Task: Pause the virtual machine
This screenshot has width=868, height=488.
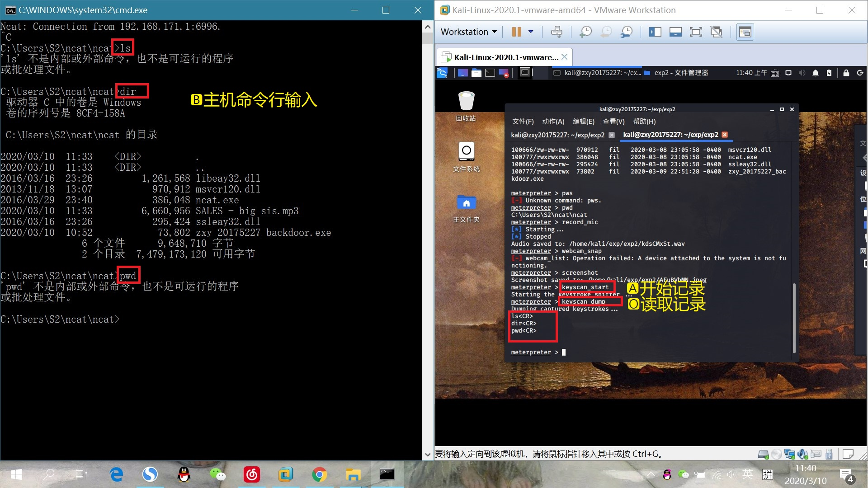Action: [x=516, y=32]
